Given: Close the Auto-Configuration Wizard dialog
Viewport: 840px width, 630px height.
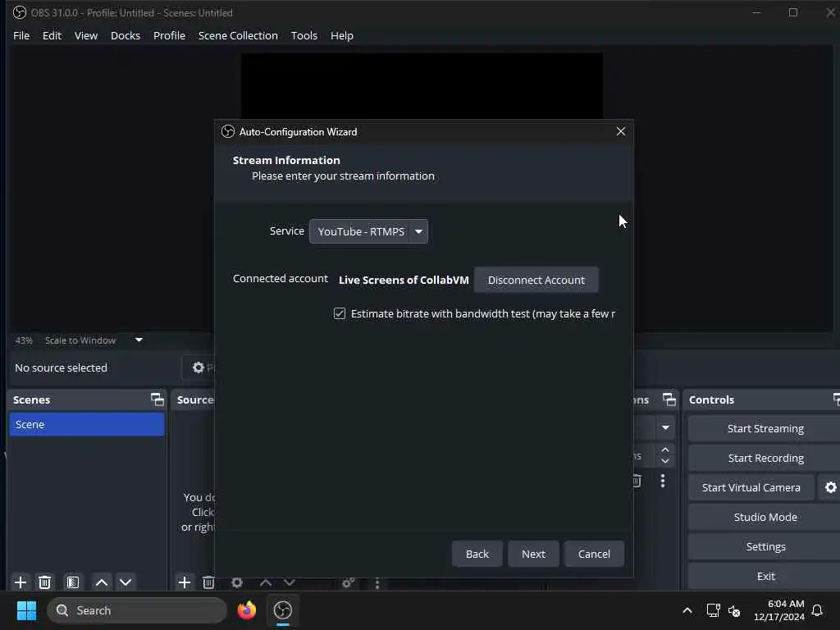Looking at the screenshot, I should point(621,132).
